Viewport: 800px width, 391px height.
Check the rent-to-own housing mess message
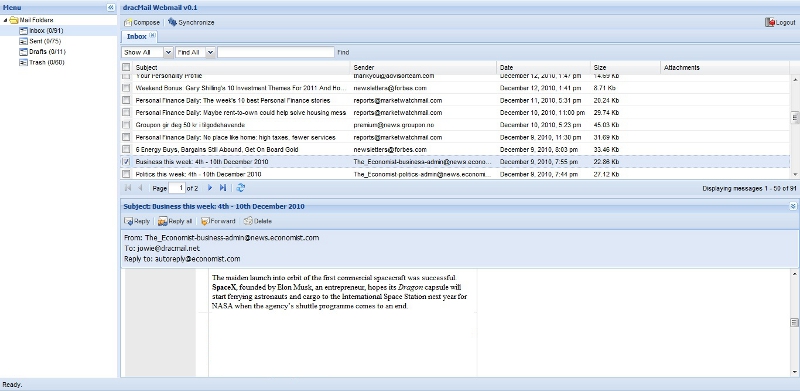coord(126,112)
